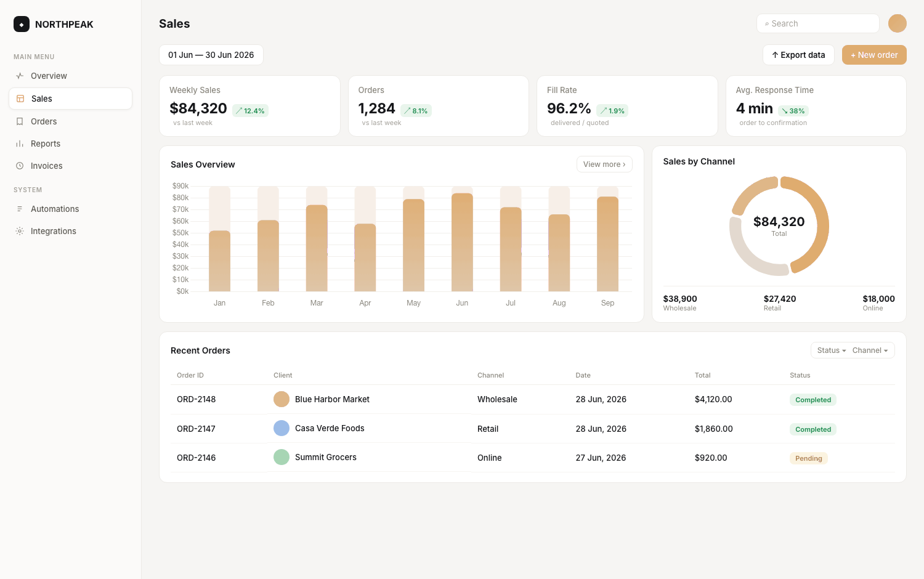Create a new order with New order button
The image size is (924, 579).
coord(874,55)
